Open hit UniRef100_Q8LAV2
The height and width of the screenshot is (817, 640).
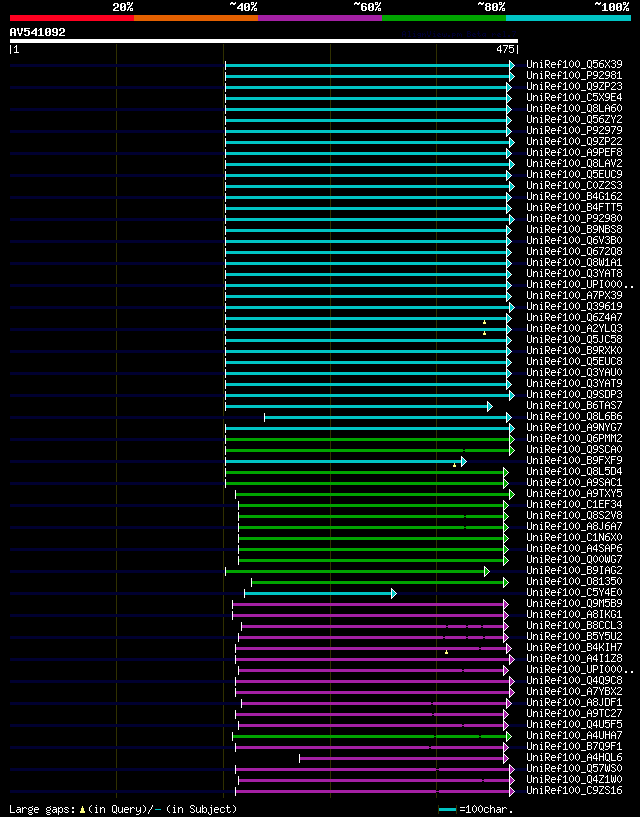(574, 163)
